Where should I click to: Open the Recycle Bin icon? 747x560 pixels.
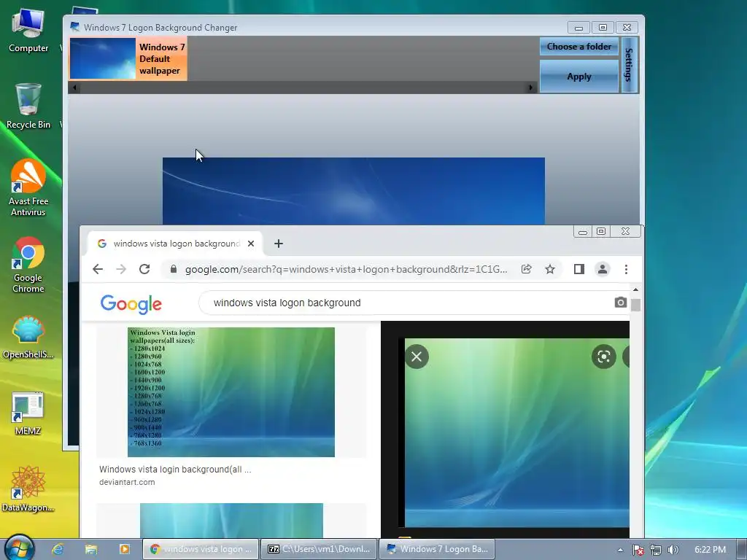click(28, 106)
